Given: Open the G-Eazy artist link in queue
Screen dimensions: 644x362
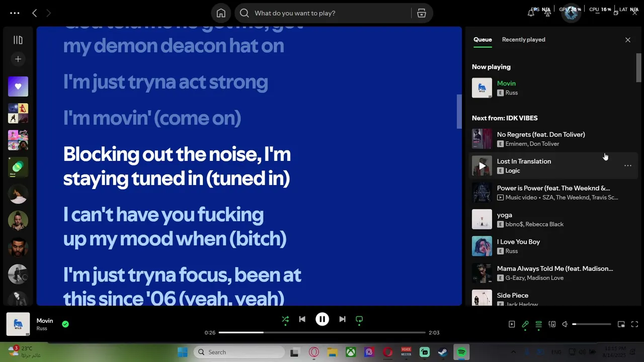Looking at the screenshot, I should (x=514, y=278).
